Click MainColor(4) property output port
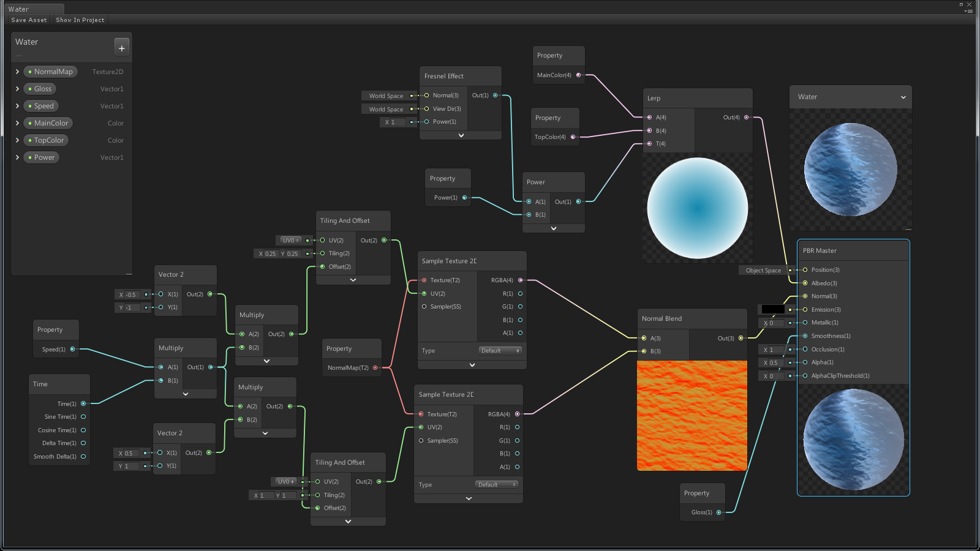 click(x=578, y=75)
